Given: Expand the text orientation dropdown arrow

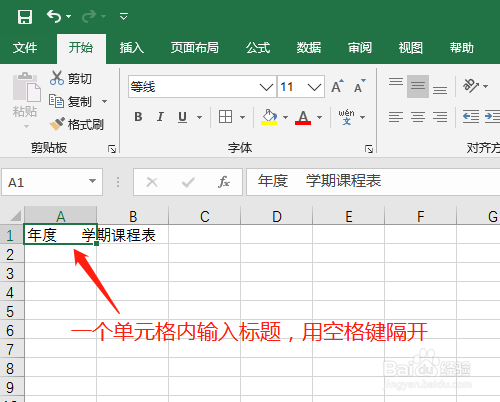Looking at the screenshot, I should point(486,86).
